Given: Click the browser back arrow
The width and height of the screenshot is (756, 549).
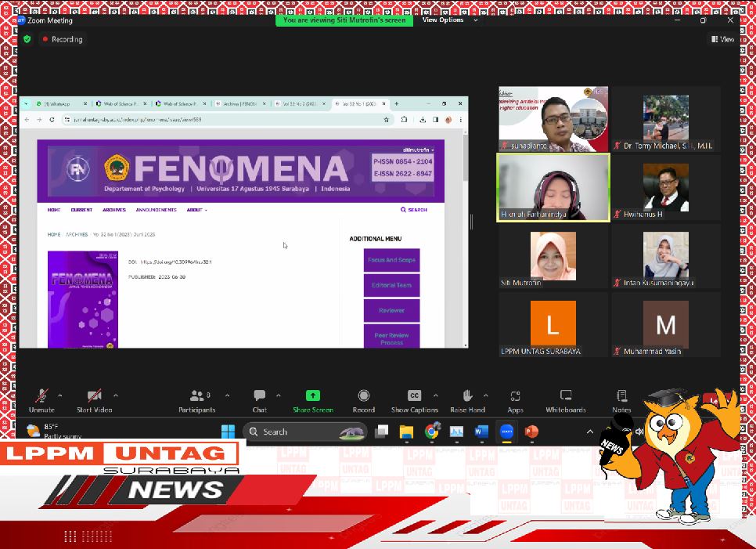Looking at the screenshot, I should pyautogui.click(x=27, y=120).
